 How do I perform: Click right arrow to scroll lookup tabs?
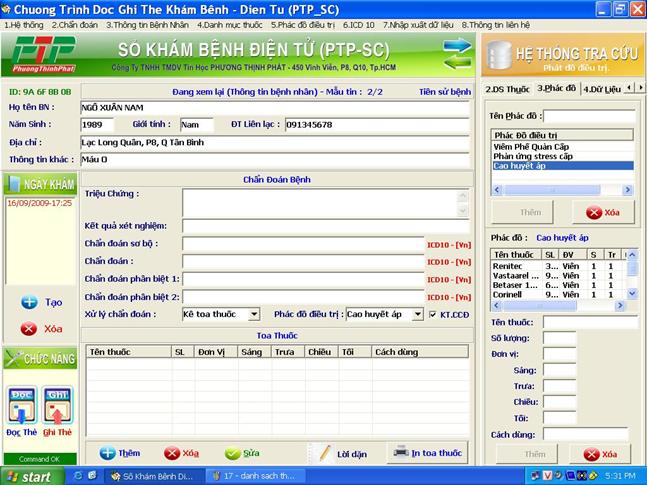tap(638, 89)
